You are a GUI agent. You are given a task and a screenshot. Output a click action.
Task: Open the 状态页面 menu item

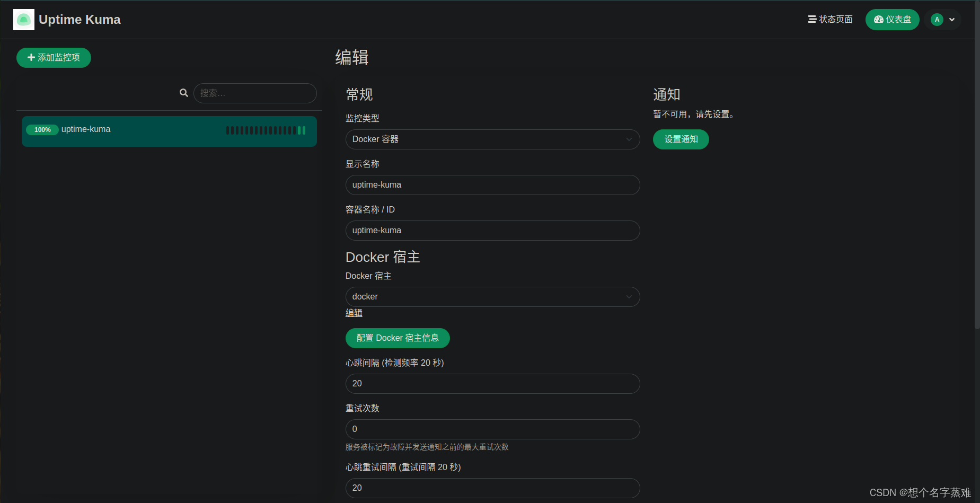(835, 19)
